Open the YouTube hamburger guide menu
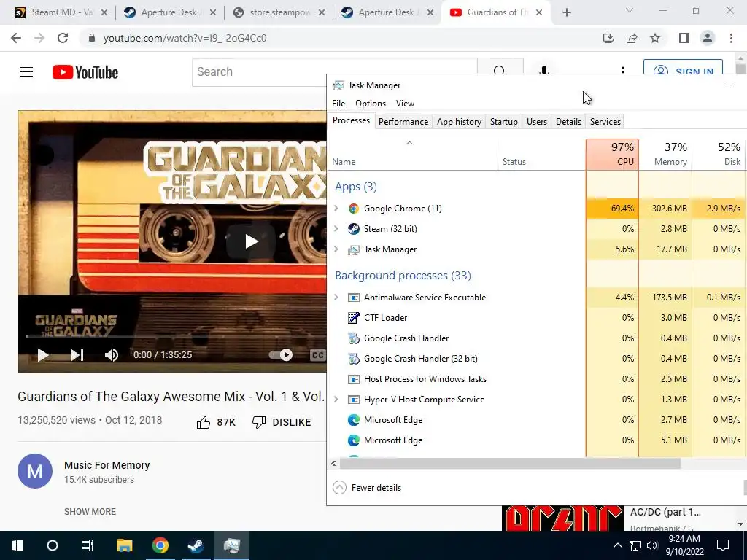 click(26, 72)
